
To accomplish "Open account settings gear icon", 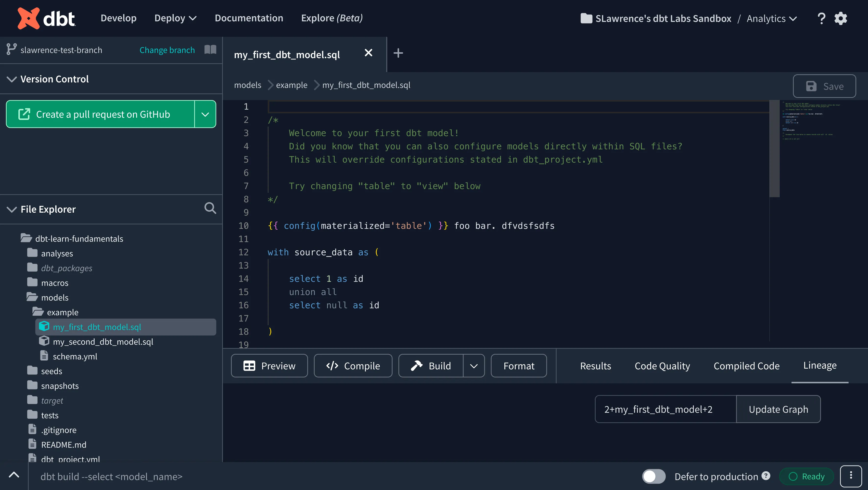I will (841, 18).
